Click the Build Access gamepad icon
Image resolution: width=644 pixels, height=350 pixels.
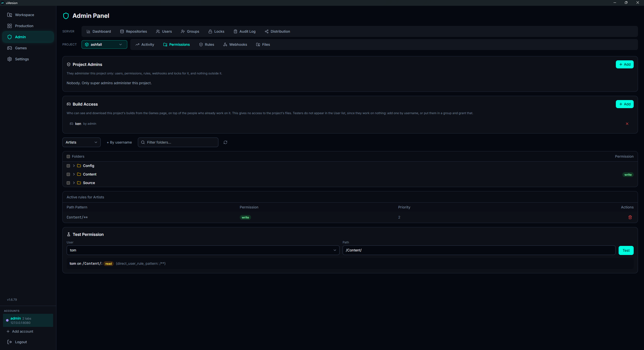69,104
